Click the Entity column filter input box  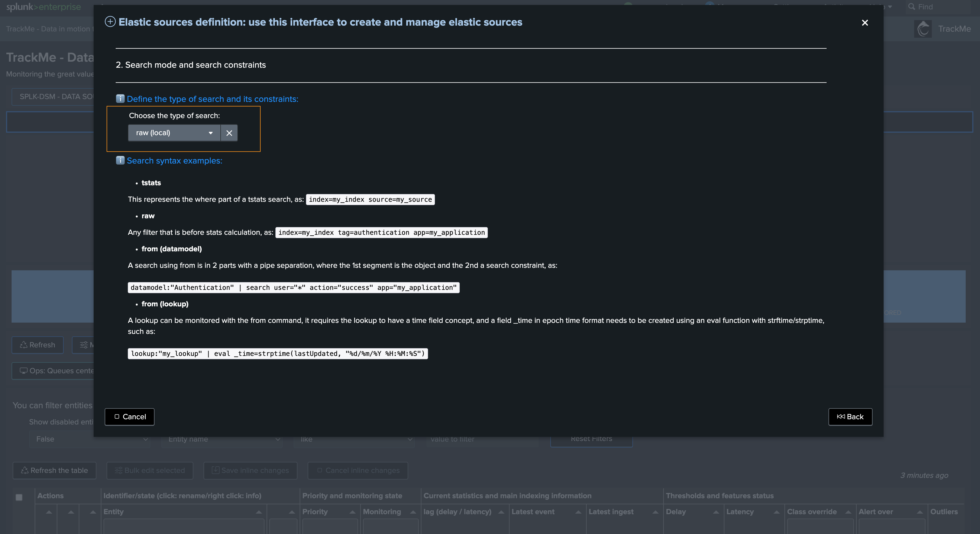point(184,527)
